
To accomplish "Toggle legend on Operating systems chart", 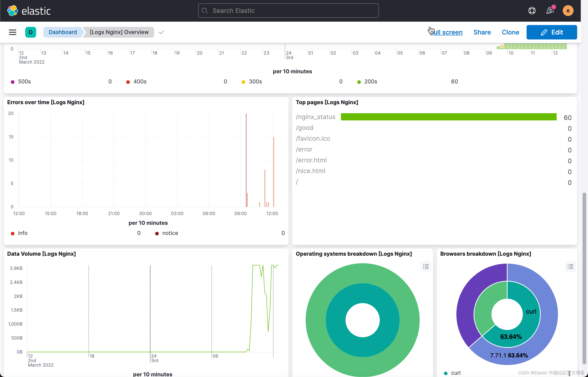I will click(425, 266).
